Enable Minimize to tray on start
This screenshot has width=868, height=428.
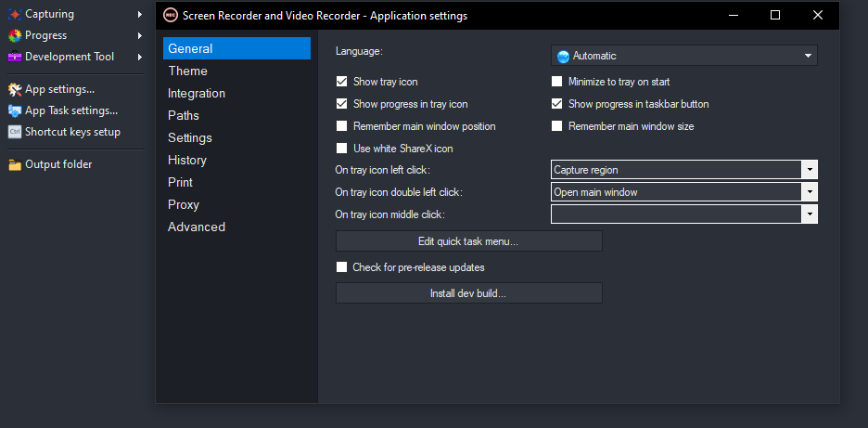tap(557, 82)
